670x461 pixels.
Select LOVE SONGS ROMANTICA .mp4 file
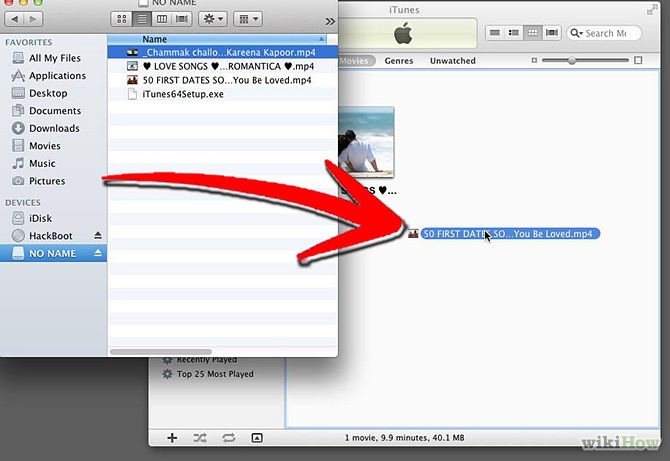tap(223, 66)
